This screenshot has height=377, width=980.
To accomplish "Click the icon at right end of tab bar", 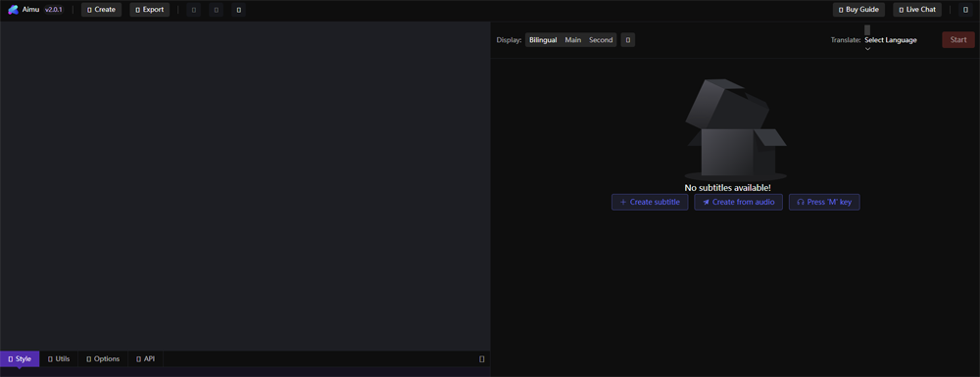I will tap(482, 359).
